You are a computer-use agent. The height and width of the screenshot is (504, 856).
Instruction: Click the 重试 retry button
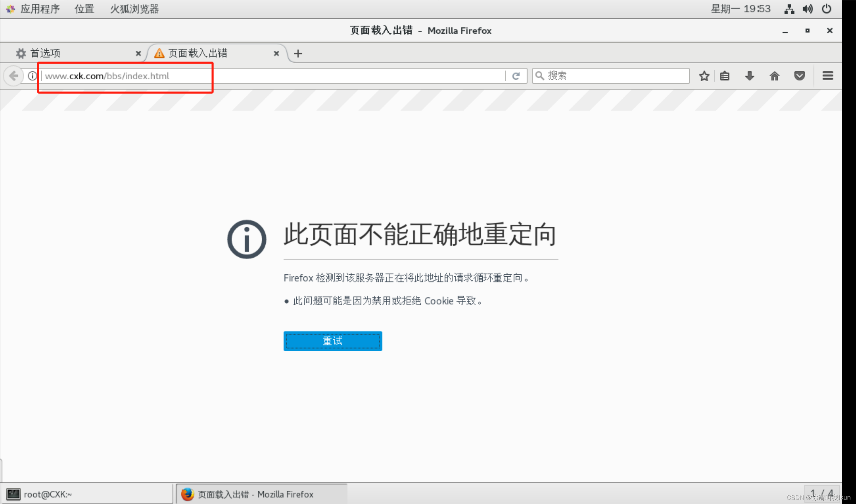(x=332, y=341)
